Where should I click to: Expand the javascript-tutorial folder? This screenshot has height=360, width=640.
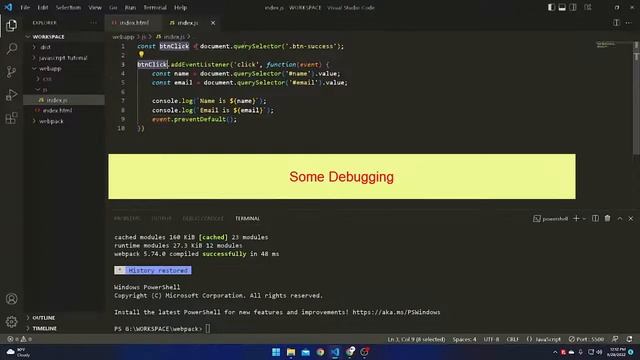coord(64,58)
